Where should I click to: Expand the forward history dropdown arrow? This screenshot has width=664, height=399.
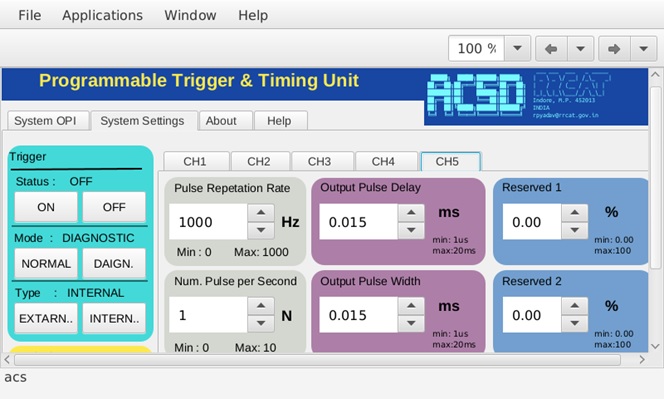point(644,49)
